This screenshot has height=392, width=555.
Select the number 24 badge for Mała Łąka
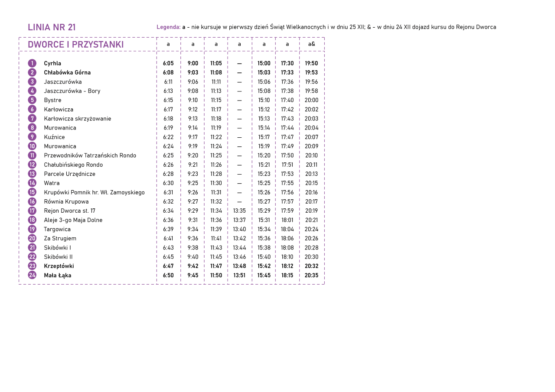pos(32,275)
